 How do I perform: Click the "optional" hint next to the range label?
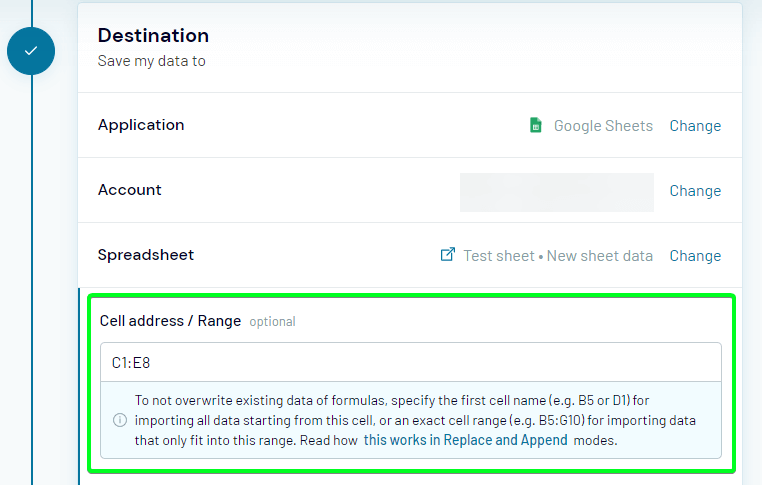click(272, 322)
